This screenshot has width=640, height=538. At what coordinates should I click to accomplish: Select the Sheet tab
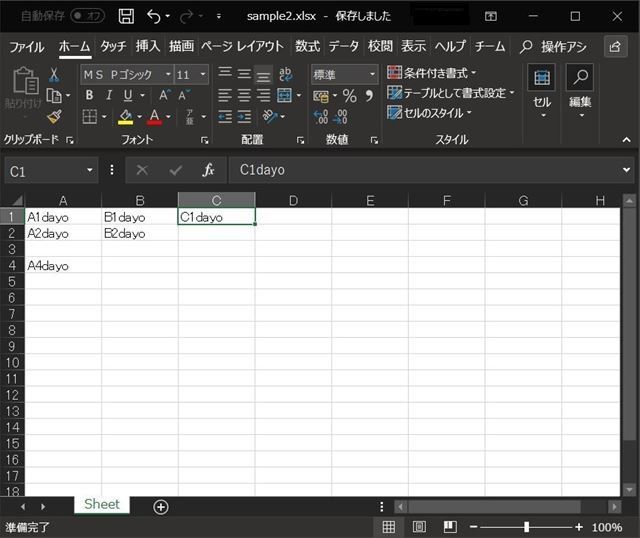tap(102, 505)
